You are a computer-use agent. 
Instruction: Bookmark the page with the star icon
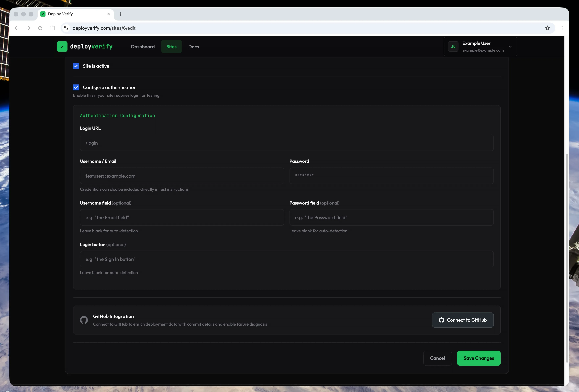click(547, 28)
